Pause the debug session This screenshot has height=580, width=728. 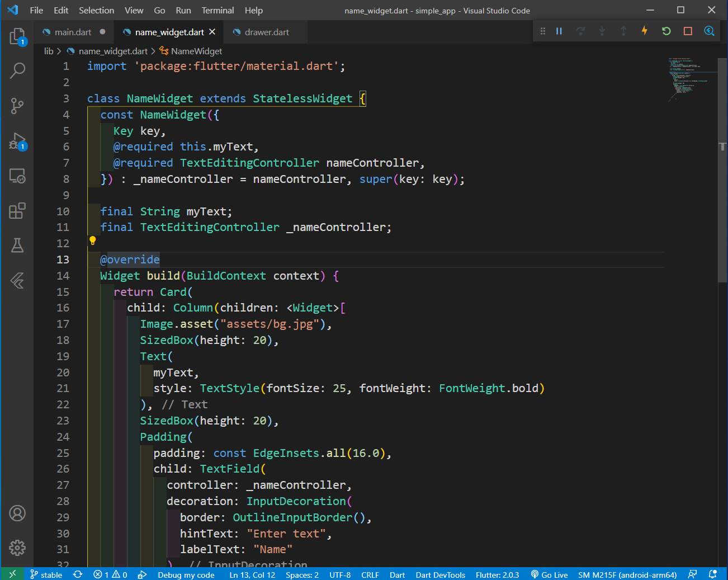click(x=559, y=31)
